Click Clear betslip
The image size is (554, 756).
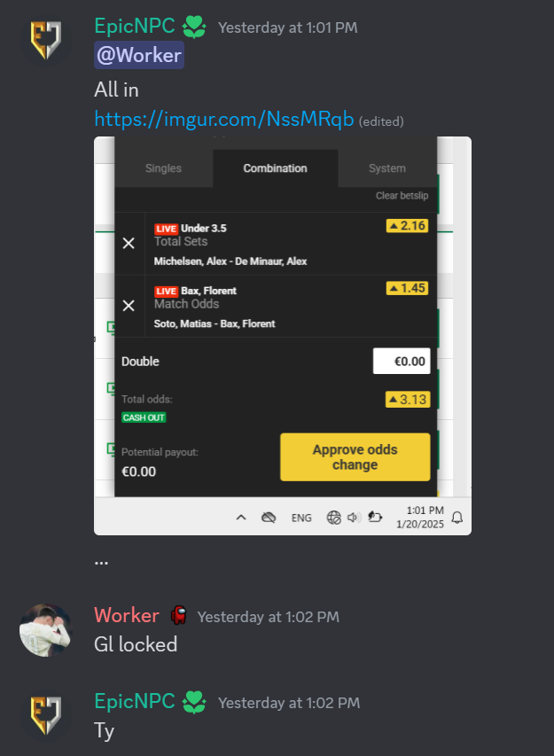(x=402, y=195)
